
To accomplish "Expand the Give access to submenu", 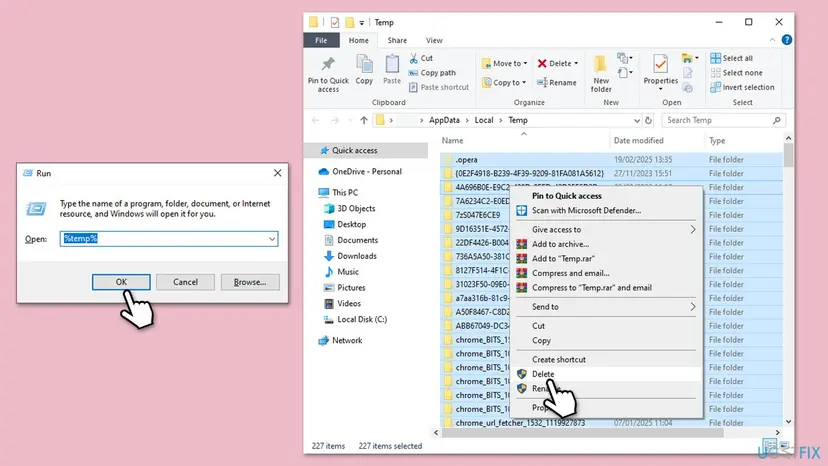I will (607, 230).
